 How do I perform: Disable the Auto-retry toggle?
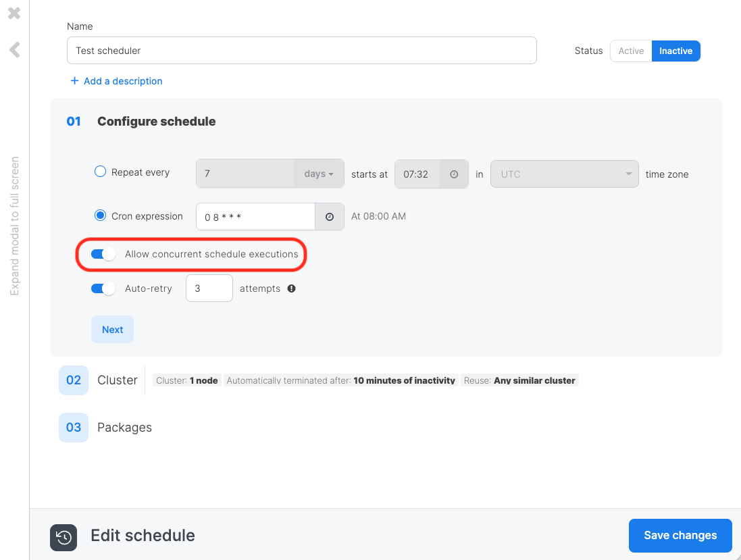pyautogui.click(x=103, y=288)
